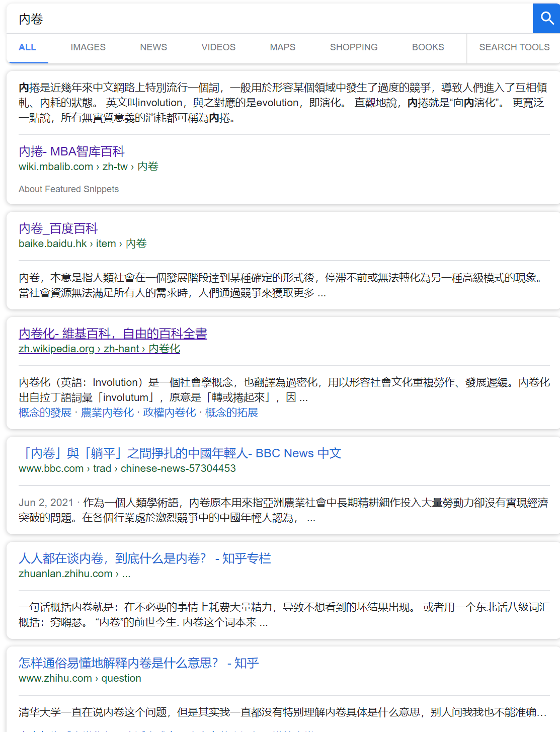Click About Featured Snippets
Image resolution: width=560 pixels, height=732 pixels.
68,189
